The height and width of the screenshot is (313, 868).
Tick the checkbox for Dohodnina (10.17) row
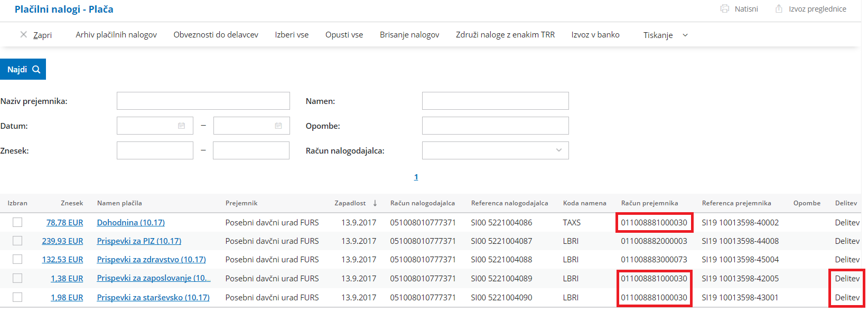click(x=17, y=222)
